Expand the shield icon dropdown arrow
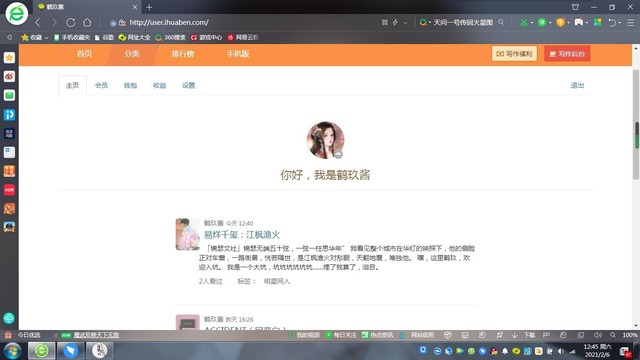 point(568,23)
